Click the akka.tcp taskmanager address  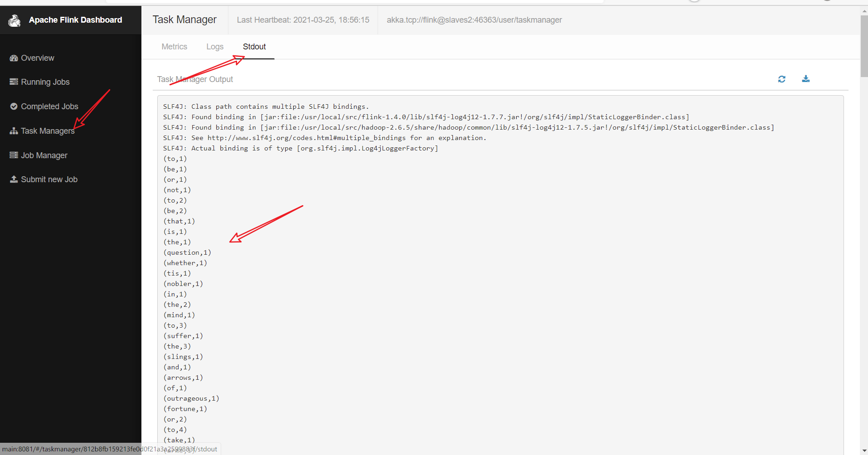point(474,20)
